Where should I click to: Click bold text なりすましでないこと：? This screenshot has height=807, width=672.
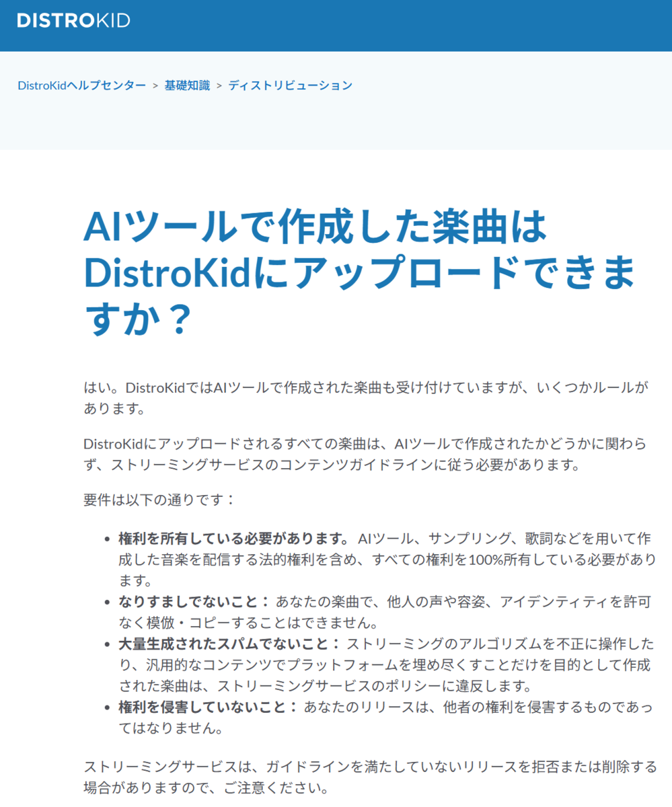click(194, 601)
